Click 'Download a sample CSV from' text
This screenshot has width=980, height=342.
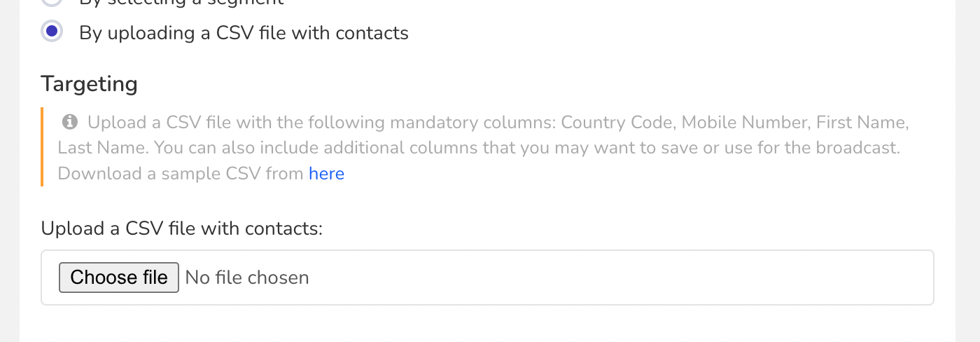(181, 173)
